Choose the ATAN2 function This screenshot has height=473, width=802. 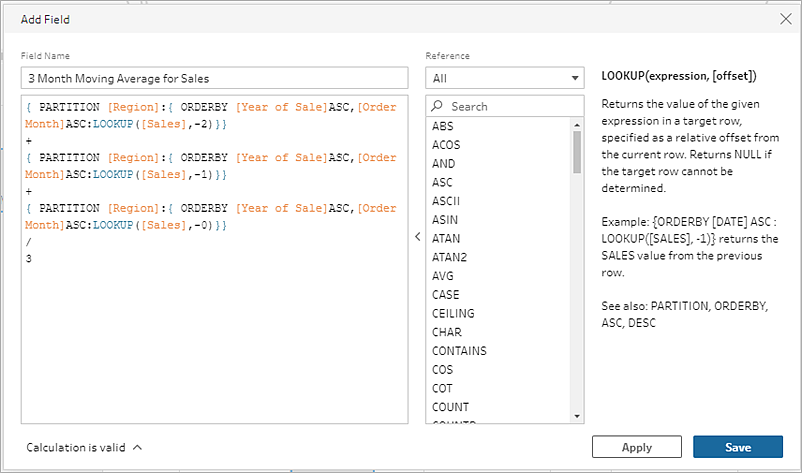click(x=449, y=257)
